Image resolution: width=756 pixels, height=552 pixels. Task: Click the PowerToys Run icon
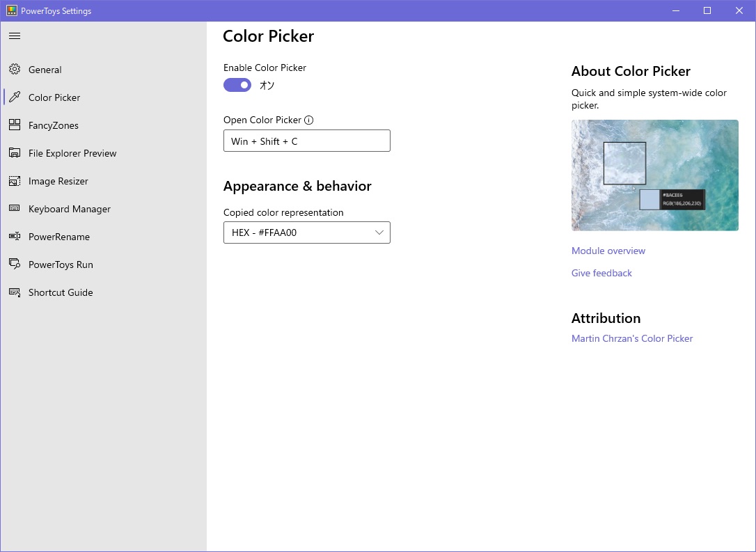point(15,265)
